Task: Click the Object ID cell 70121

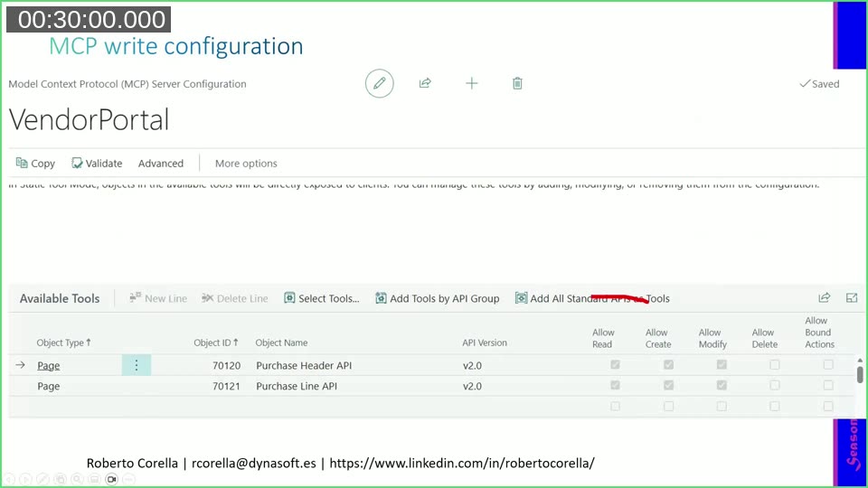Action: 226,386
